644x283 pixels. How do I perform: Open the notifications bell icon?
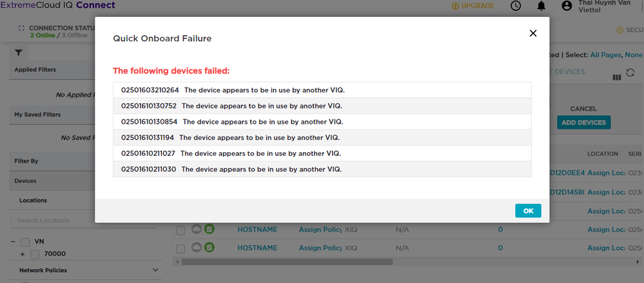[542, 6]
